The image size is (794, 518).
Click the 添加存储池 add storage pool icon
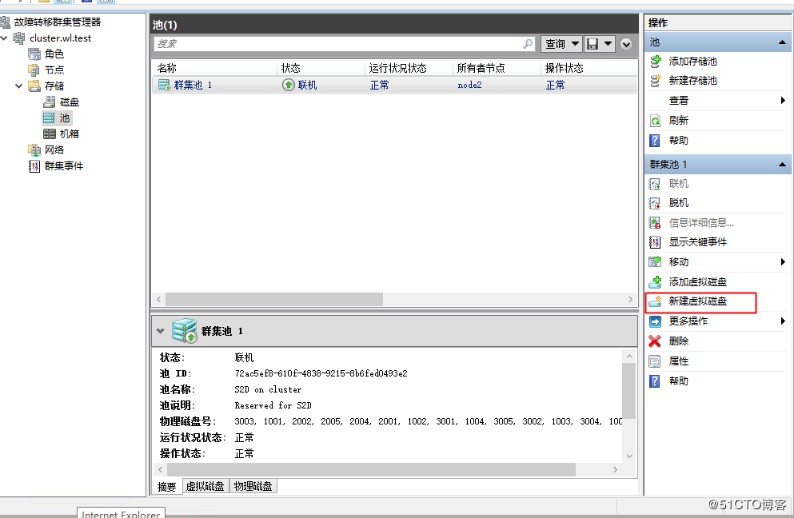[x=655, y=61]
